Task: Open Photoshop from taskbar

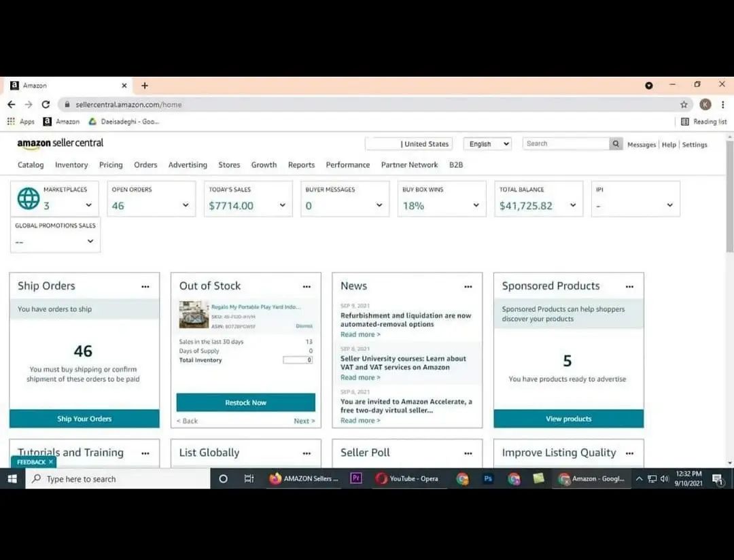Action: (488, 478)
